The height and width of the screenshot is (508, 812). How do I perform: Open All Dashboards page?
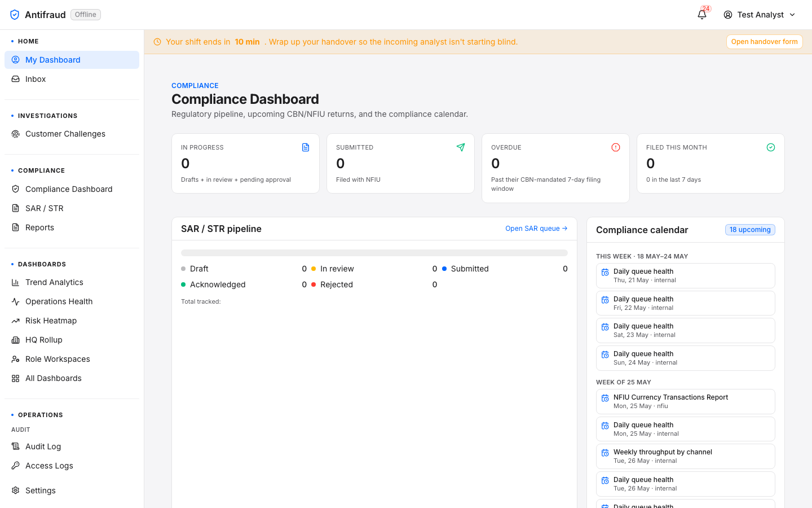point(72,378)
